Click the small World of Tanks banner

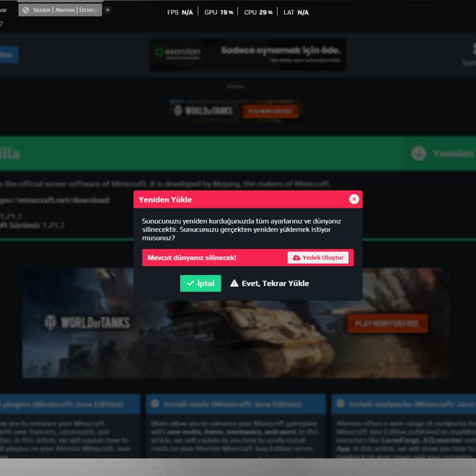(x=236, y=110)
